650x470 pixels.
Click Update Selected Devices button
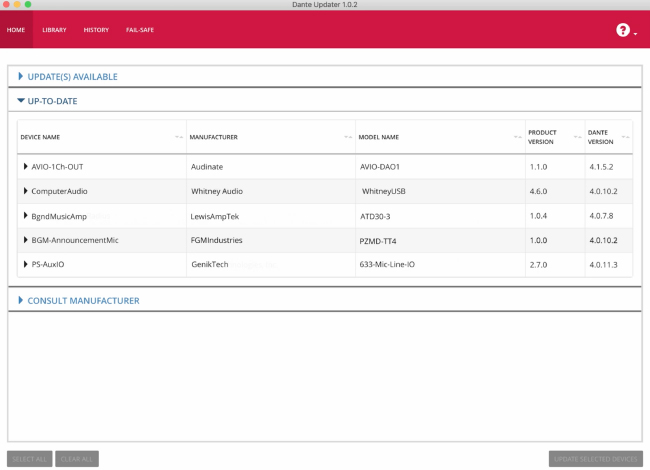tap(595, 459)
